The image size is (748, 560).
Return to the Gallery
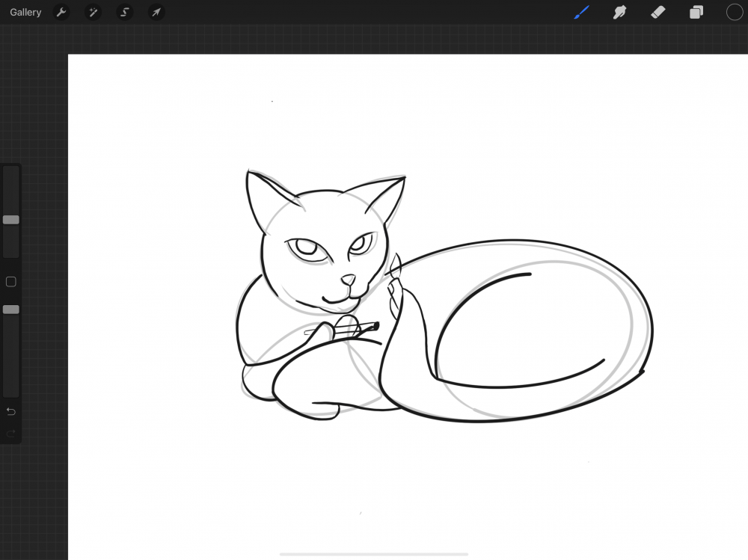click(x=25, y=13)
